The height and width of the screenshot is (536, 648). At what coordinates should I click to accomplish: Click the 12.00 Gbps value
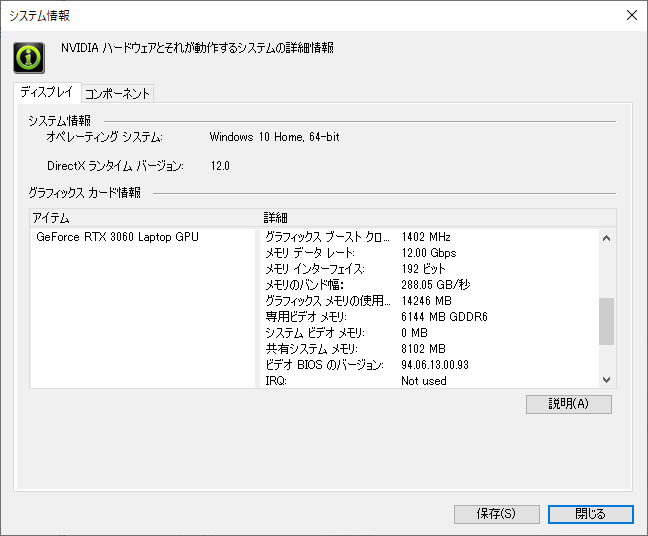tap(429, 253)
